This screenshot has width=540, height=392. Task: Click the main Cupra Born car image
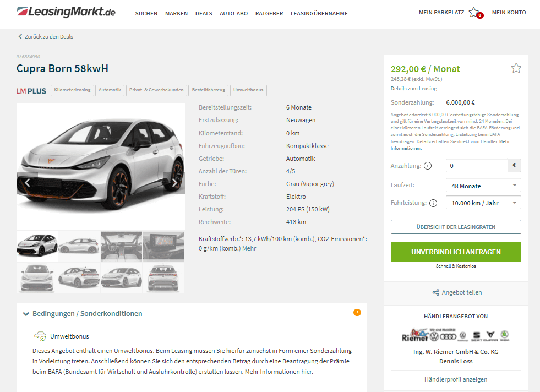pyautogui.click(x=101, y=166)
